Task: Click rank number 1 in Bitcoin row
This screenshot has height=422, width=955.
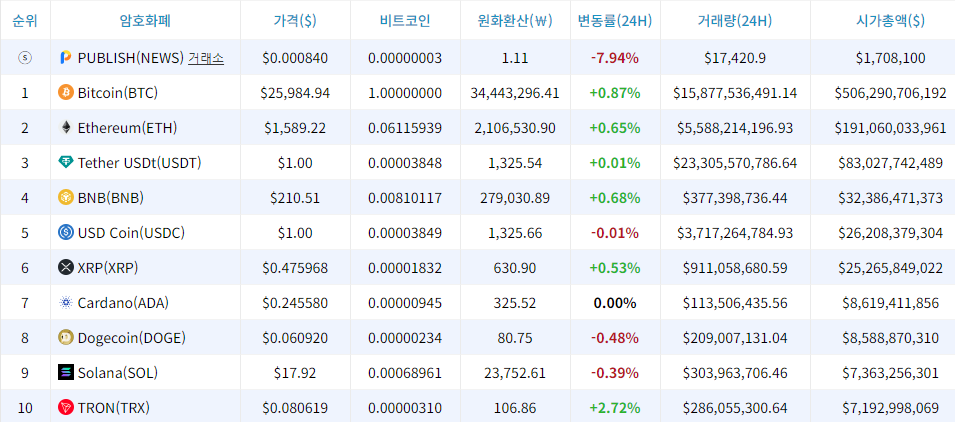Action: pos(25,93)
